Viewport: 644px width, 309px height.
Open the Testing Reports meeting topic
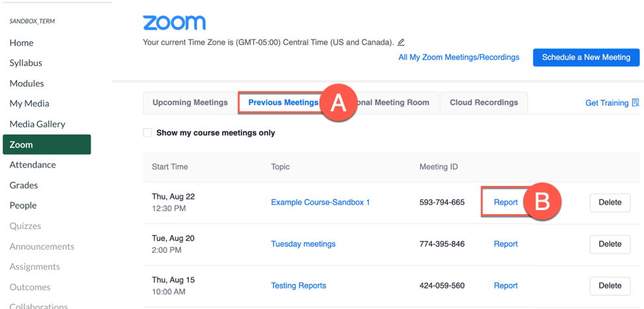tap(298, 285)
